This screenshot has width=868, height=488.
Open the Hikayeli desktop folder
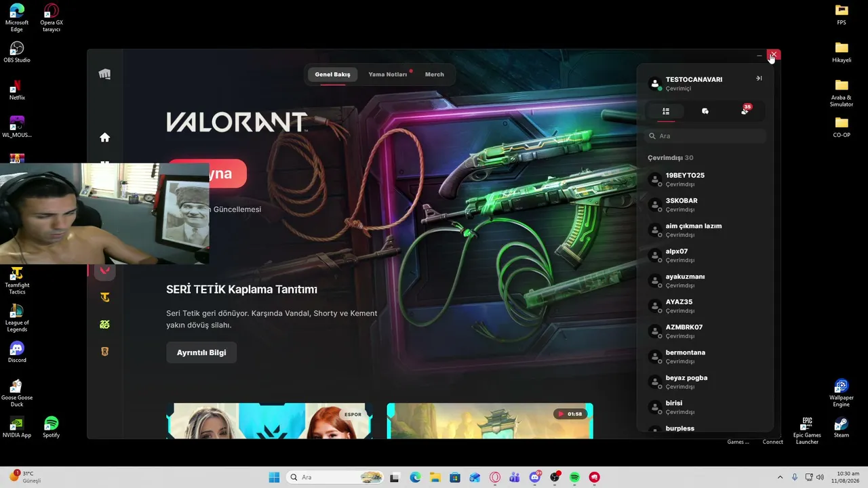click(842, 52)
